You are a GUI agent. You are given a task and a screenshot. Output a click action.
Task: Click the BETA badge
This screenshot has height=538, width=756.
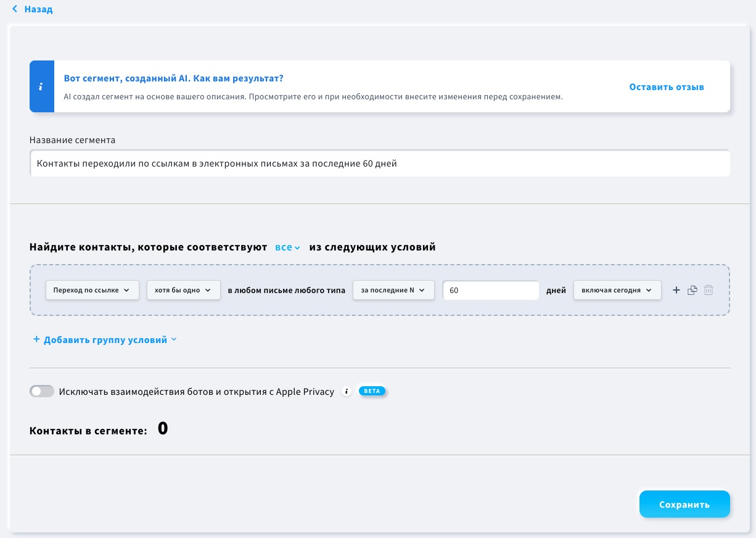coord(372,391)
